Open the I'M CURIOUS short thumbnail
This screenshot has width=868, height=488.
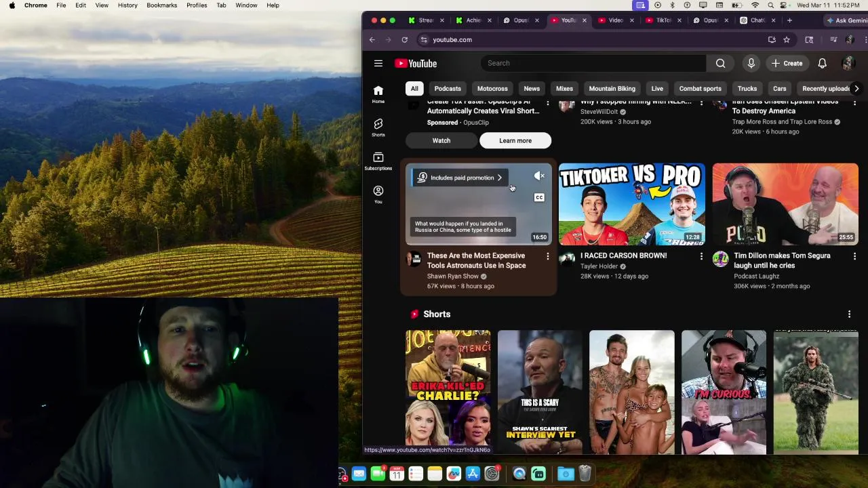[724, 392]
